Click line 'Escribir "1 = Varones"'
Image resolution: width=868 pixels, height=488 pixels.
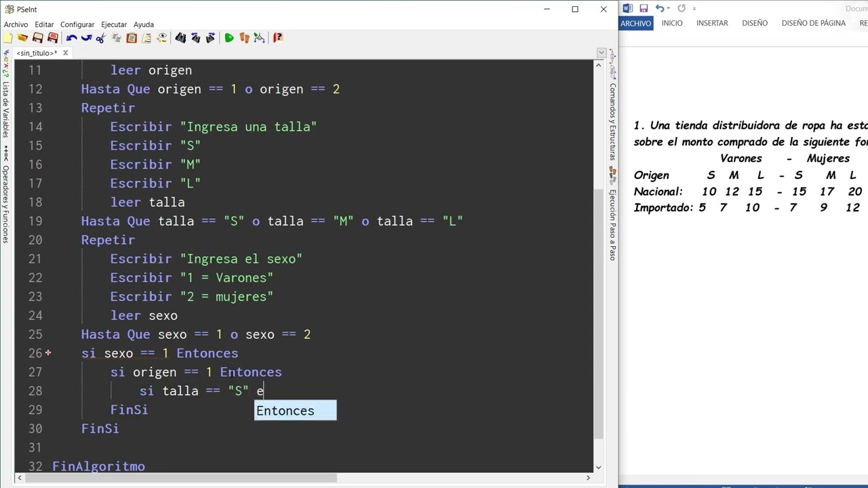pos(192,278)
